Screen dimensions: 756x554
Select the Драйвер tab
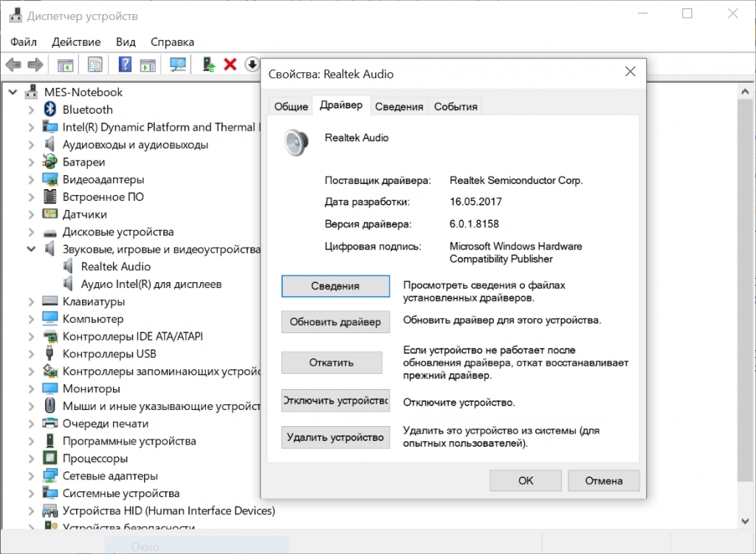click(x=341, y=105)
